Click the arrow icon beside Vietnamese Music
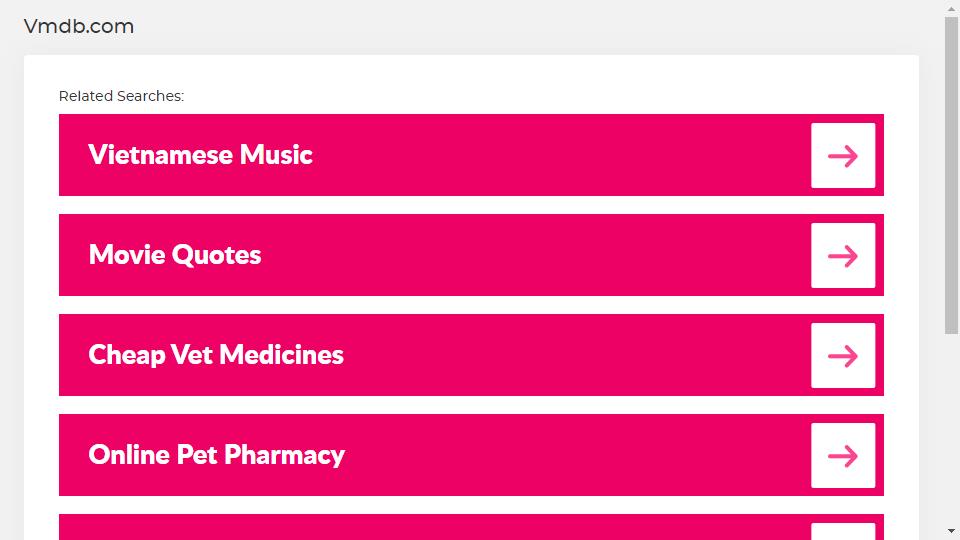This screenshot has width=960, height=540. [843, 156]
